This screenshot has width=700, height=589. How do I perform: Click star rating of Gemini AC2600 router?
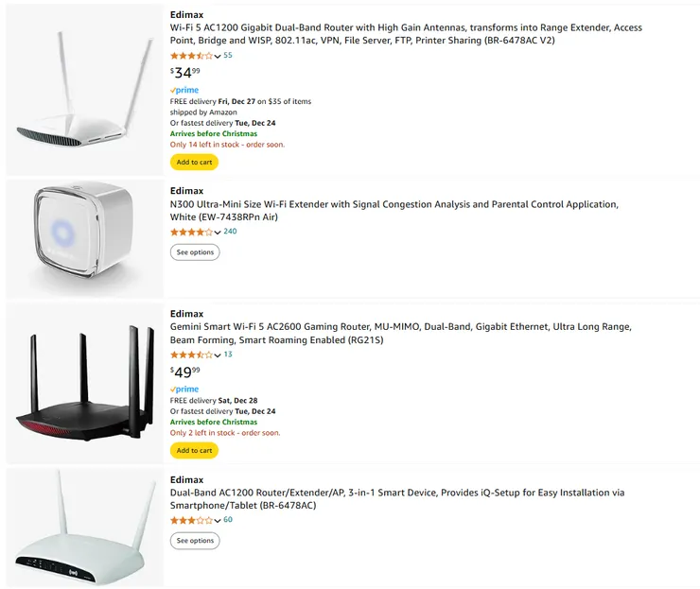[191, 355]
